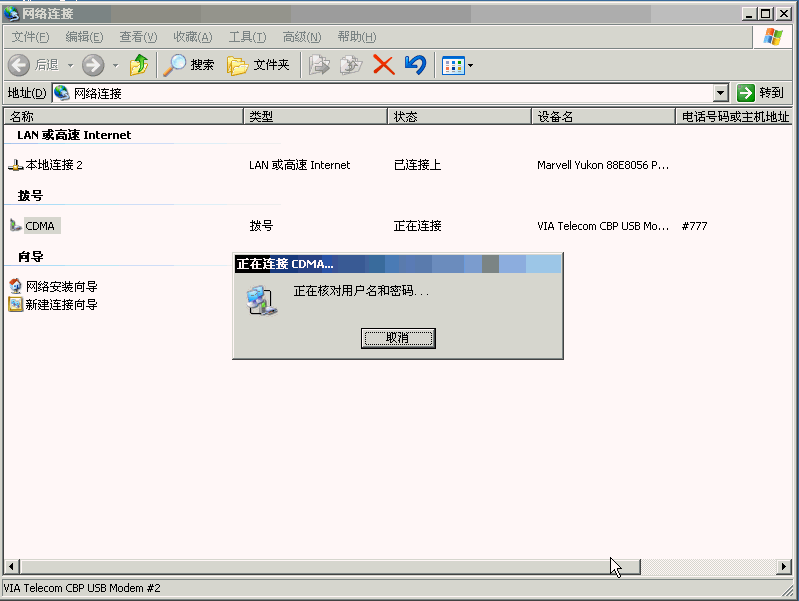Select the 本地连接 2 entry name
799x601 pixels.
click(54, 165)
